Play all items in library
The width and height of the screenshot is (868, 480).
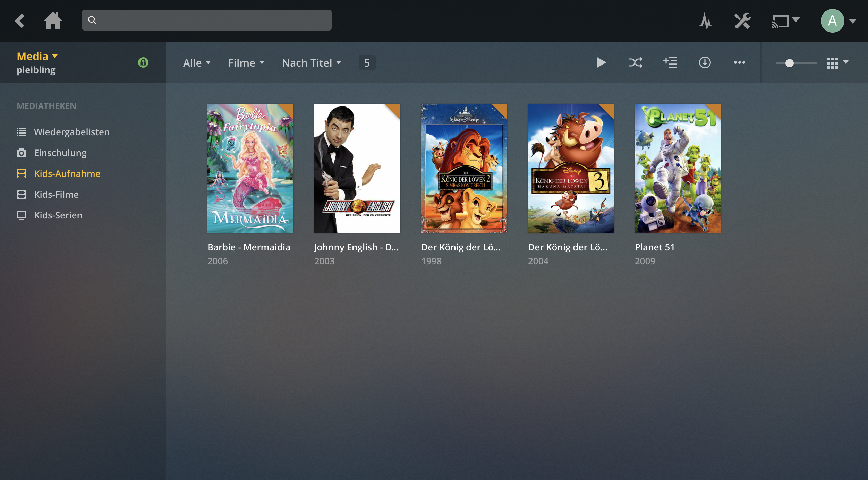601,63
